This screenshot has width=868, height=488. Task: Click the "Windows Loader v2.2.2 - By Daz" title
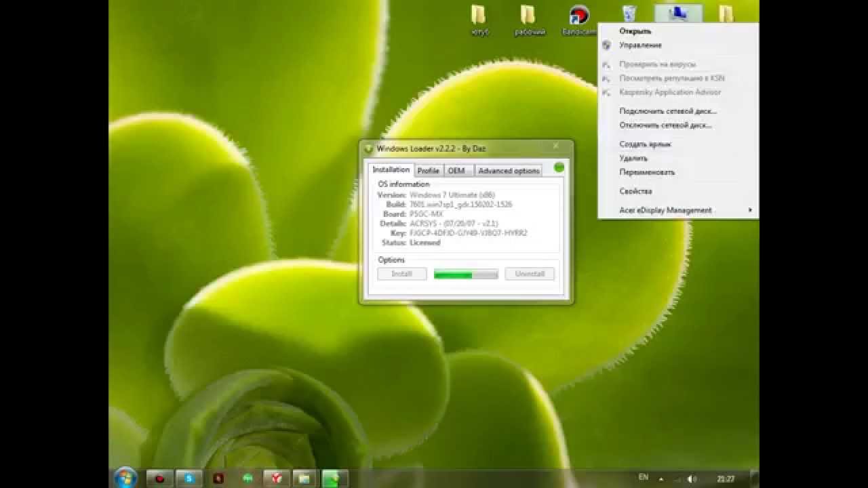(x=431, y=148)
